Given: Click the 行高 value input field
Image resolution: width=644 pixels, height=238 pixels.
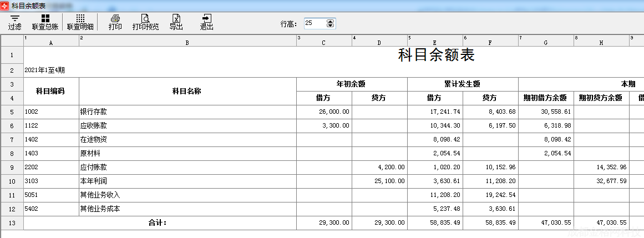Looking at the screenshot, I should click(x=315, y=23).
